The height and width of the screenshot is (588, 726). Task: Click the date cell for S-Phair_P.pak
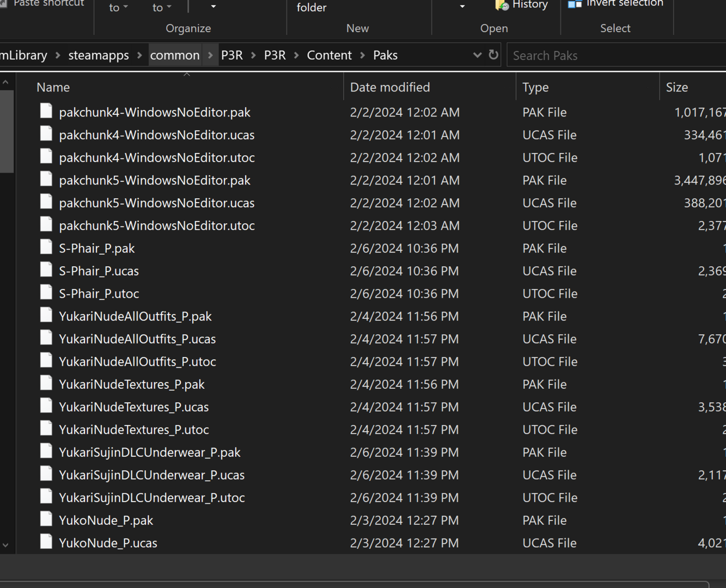[x=404, y=248]
